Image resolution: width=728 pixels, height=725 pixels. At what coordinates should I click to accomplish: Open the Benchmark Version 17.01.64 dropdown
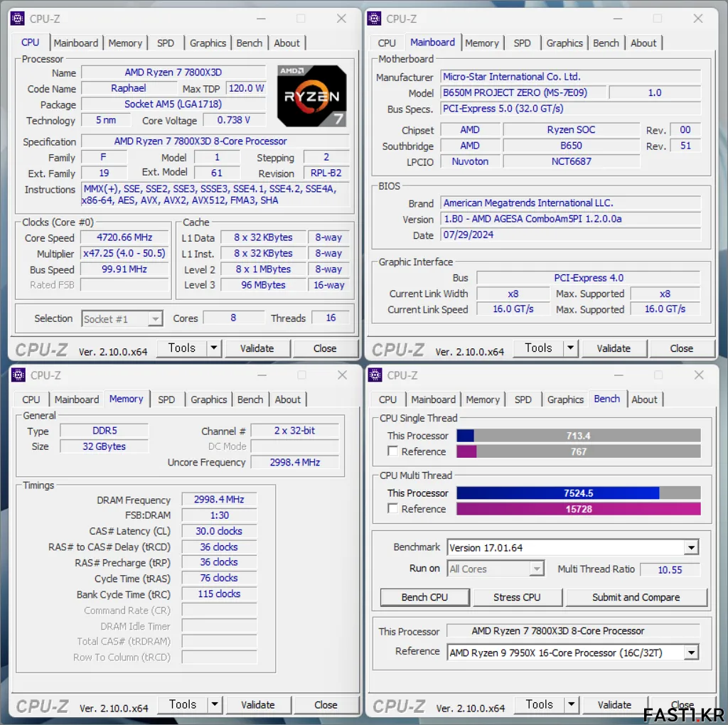tap(691, 548)
